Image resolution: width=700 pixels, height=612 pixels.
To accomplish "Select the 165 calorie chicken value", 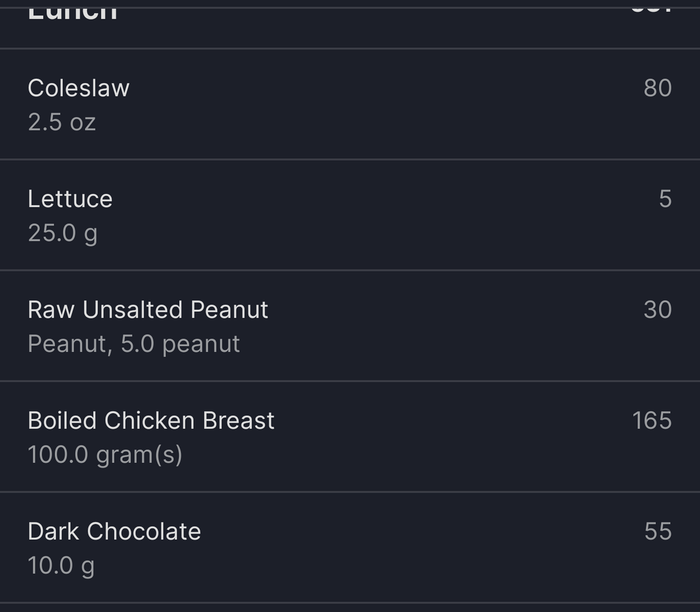I will click(x=652, y=421).
